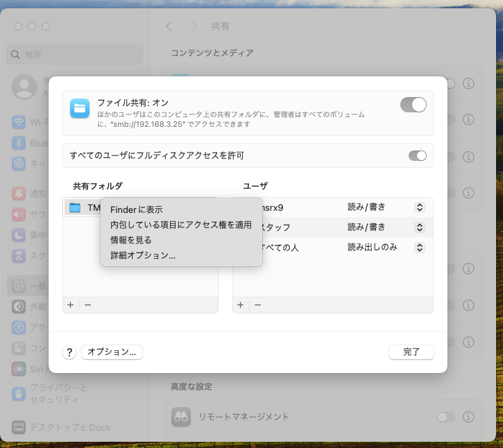Open permission dropdown for すべての人

[419, 248]
